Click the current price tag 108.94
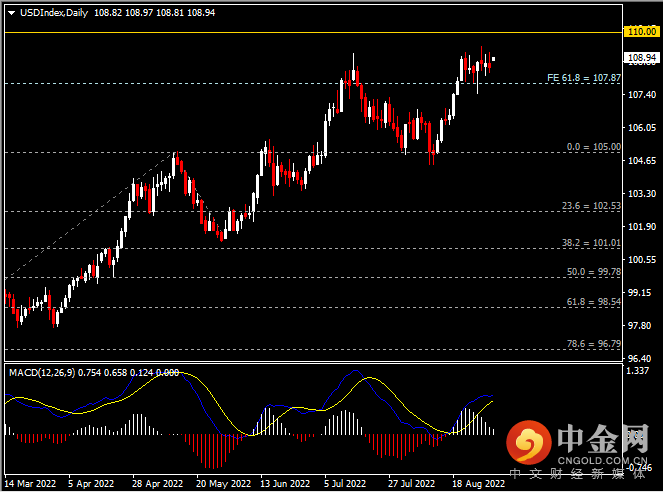Image resolution: width=663 pixels, height=492 pixels. pyautogui.click(x=641, y=57)
